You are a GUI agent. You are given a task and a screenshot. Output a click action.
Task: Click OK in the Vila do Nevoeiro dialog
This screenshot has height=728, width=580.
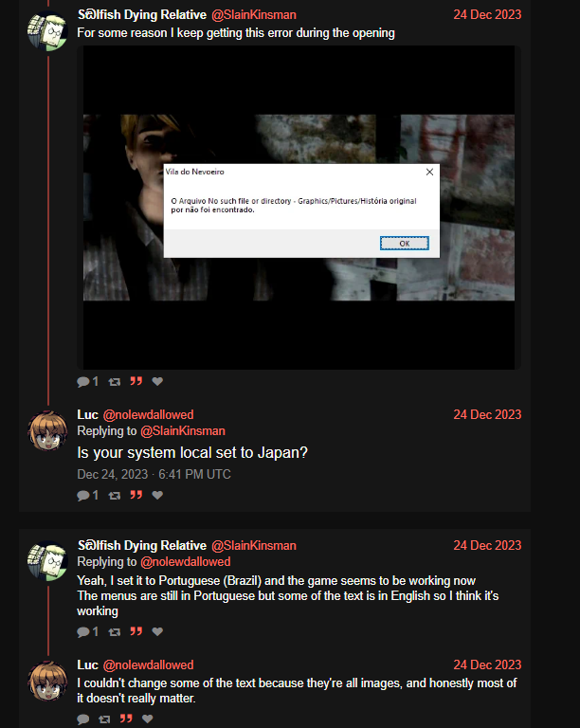404,244
